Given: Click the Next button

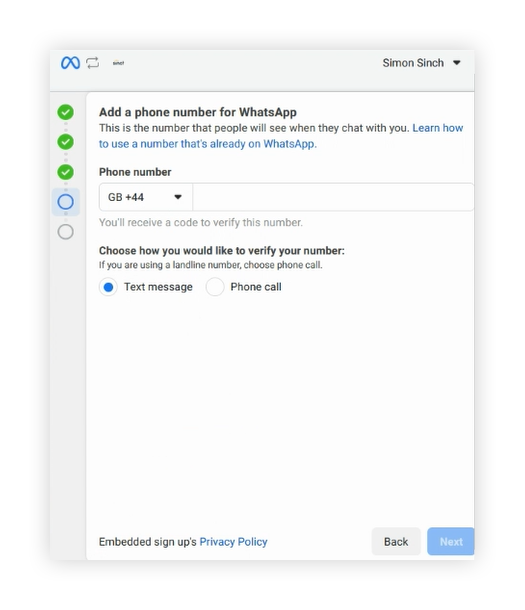Looking at the screenshot, I should [x=451, y=542].
